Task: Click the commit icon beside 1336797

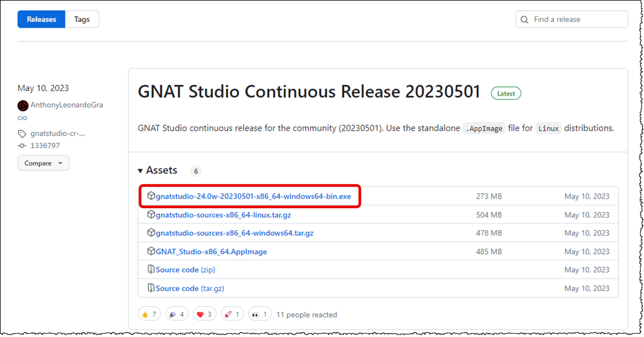Action: pos(22,146)
